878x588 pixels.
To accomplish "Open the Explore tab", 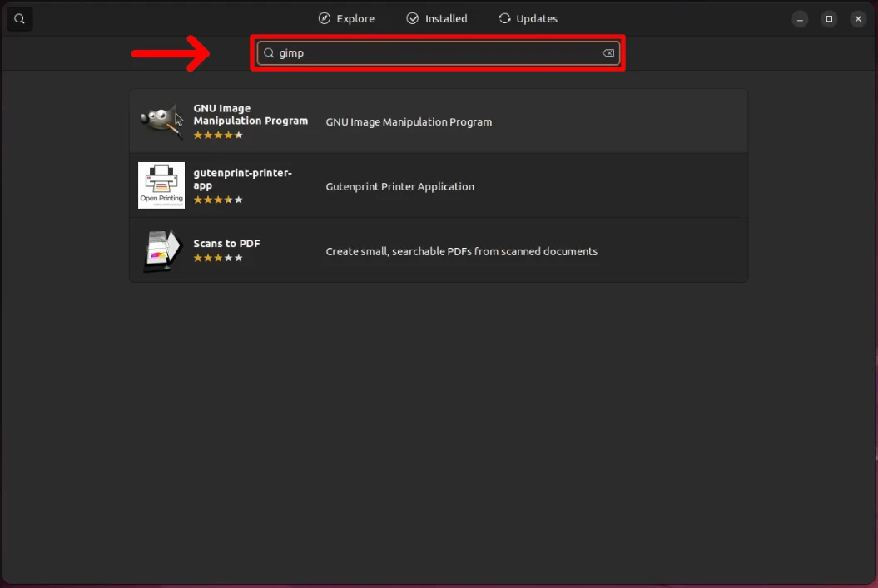I will pyautogui.click(x=346, y=18).
